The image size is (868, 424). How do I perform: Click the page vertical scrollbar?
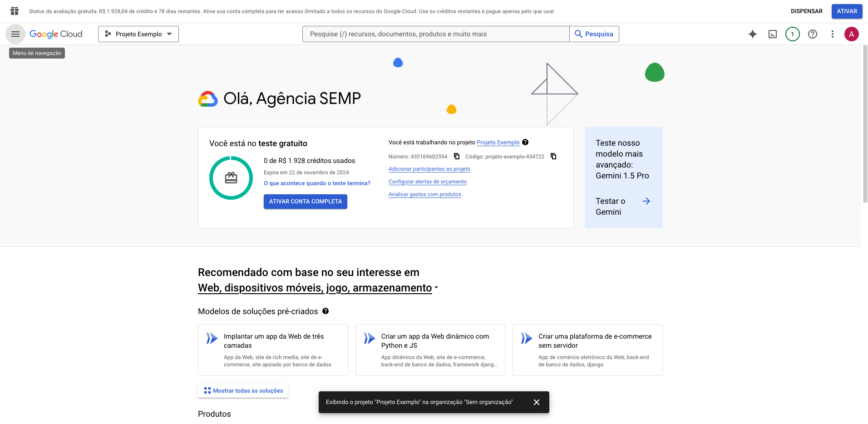click(x=865, y=123)
